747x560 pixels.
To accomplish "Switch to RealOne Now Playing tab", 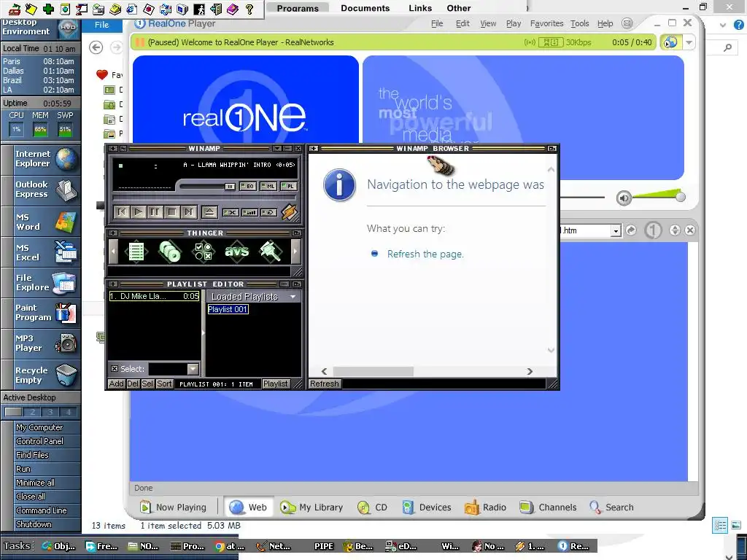I will [x=173, y=507].
